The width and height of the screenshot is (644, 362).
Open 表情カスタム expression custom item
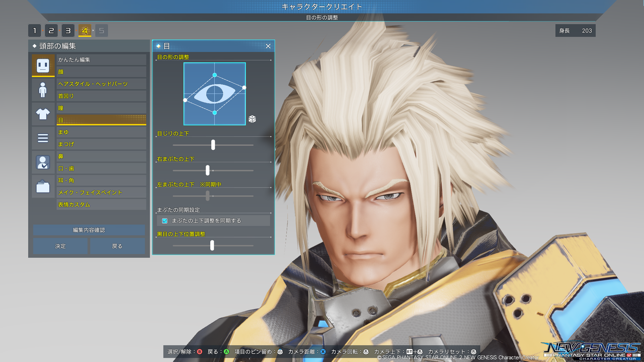pyautogui.click(x=102, y=205)
